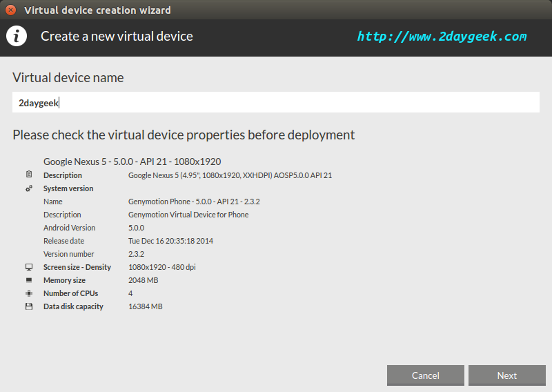
Task: Click the Genymotion Phone system name value
Action: coord(194,202)
